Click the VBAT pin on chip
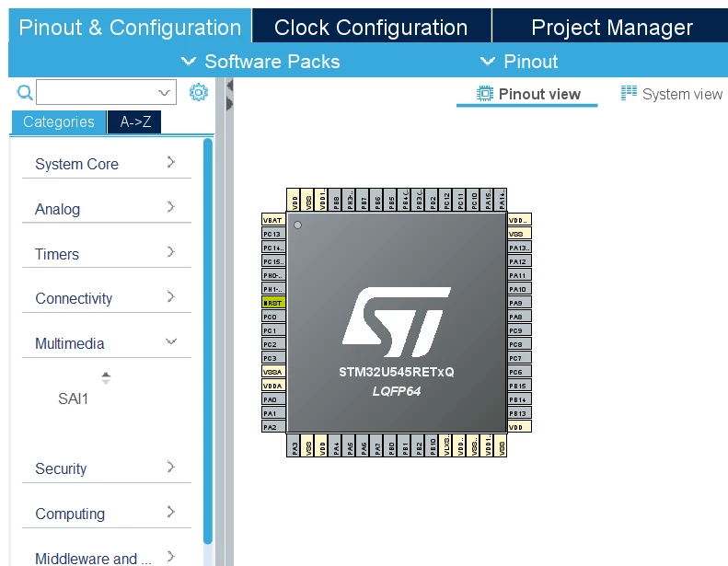Screen dimensions: 728x566 (273, 220)
